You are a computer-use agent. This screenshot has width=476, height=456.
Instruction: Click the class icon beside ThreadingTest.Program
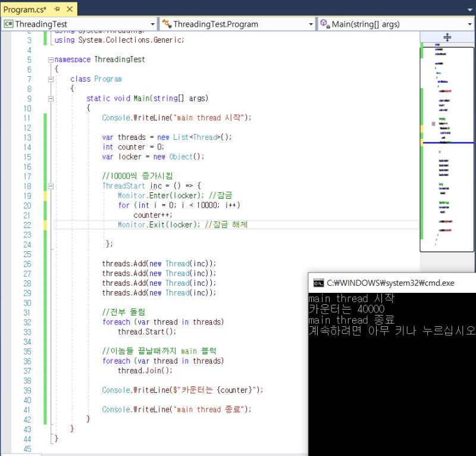click(x=166, y=24)
